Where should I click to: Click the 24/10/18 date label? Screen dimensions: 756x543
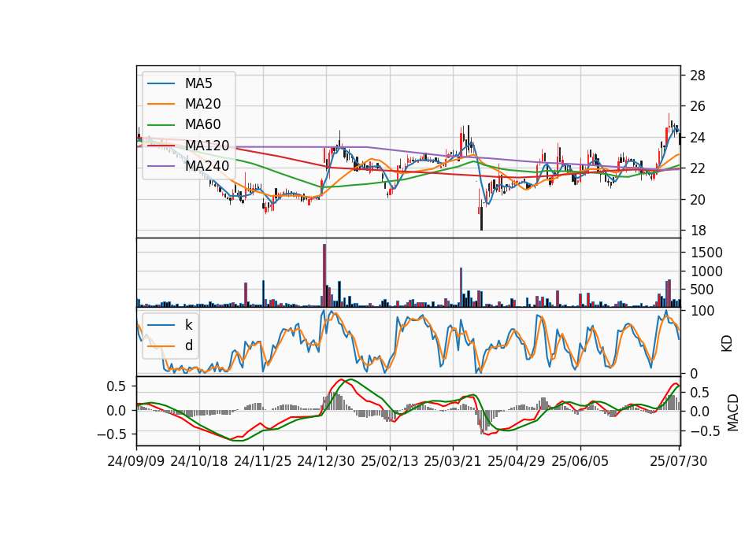point(199,461)
